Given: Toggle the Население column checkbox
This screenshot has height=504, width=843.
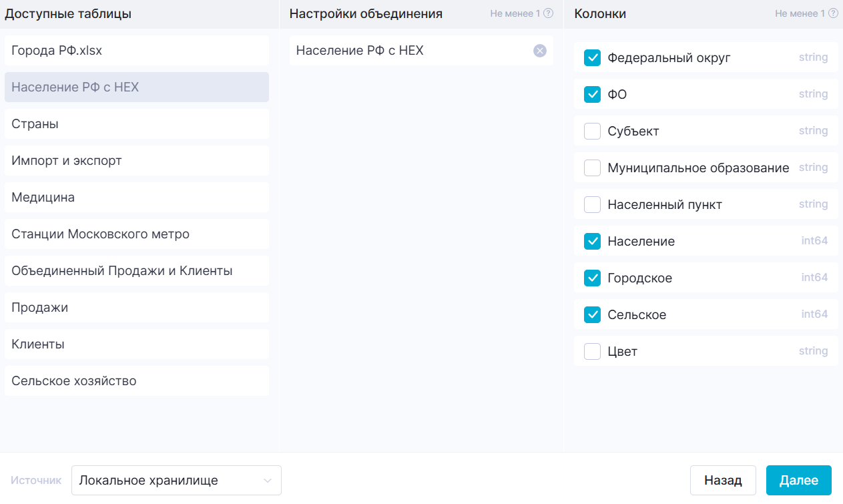Looking at the screenshot, I should coord(592,241).
